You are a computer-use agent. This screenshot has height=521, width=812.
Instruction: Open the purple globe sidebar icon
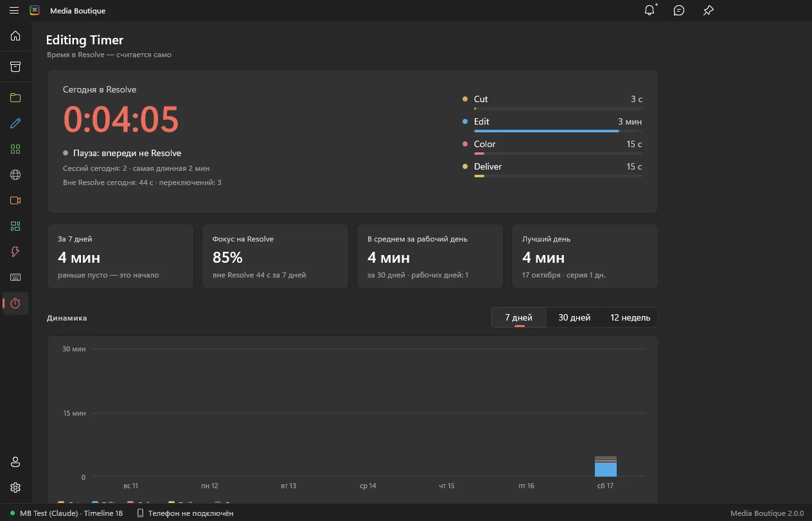(15, 175)
